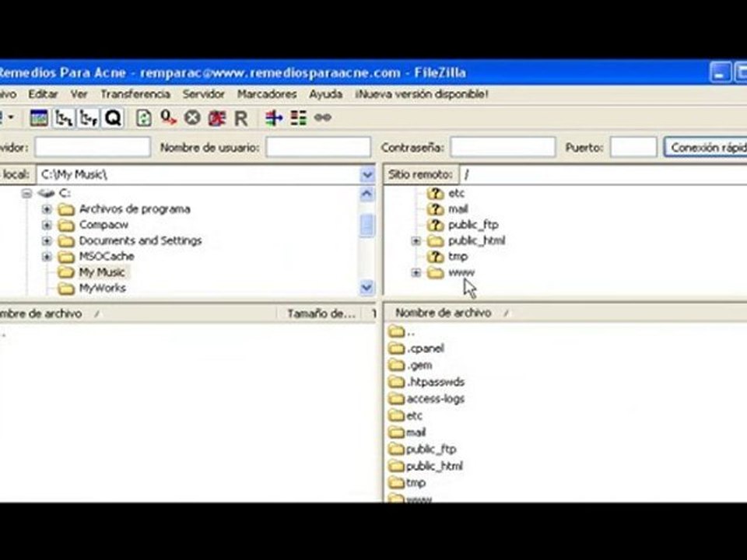Select mail in remote tree
The height and width of the screenshot is (560, 747).
point(458,209)
